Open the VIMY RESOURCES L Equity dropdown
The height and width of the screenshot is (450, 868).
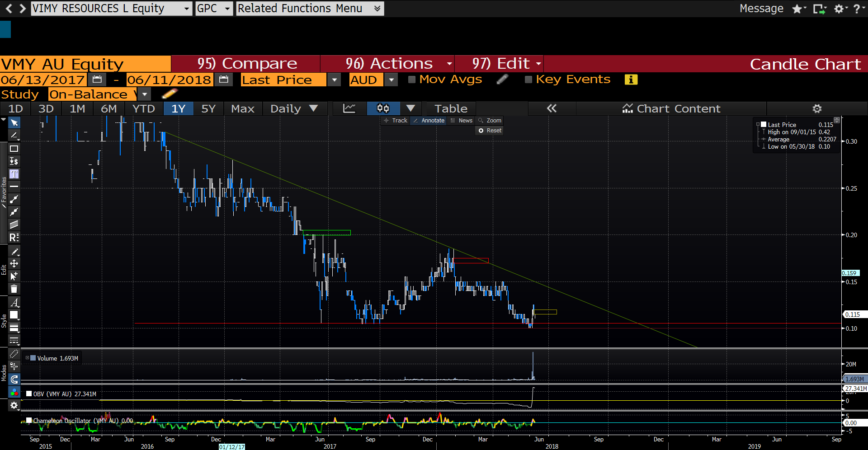112,9
